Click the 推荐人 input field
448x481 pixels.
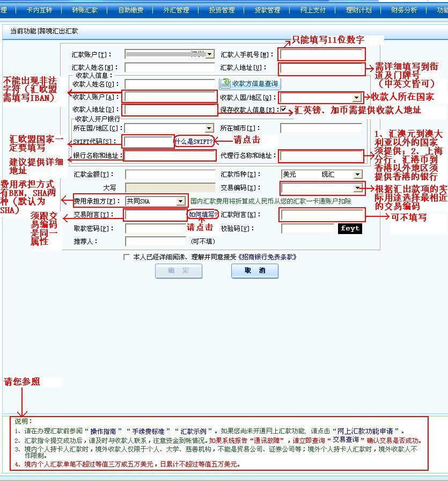[x=156, y=242]
